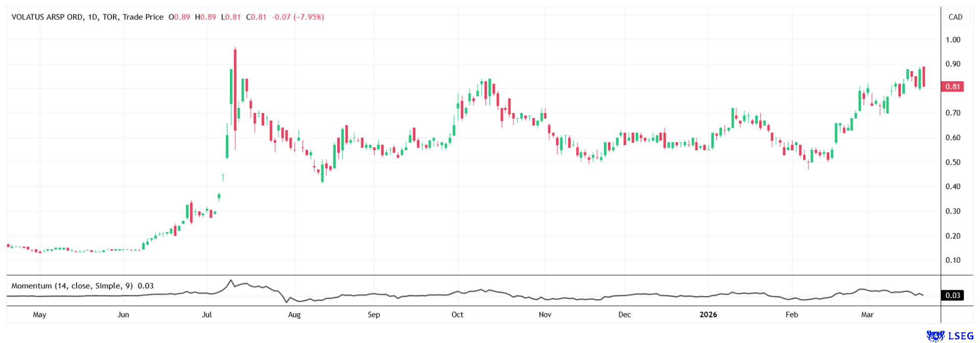Click the momentum line peak in July
Image resolution: width=980 pixels, height=343 pixels.
tap(231, 280)
